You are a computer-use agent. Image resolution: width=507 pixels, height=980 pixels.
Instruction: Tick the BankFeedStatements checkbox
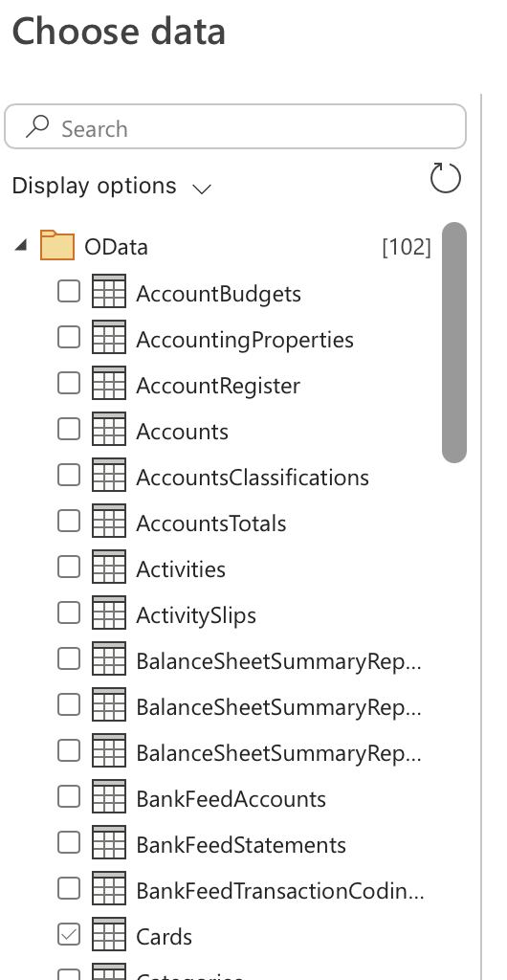[69, 842]
